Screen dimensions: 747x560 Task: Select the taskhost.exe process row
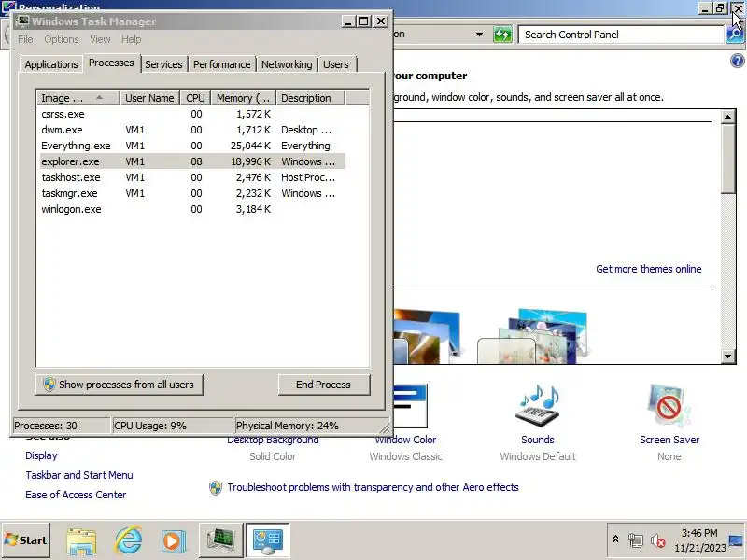coord(192,177)
